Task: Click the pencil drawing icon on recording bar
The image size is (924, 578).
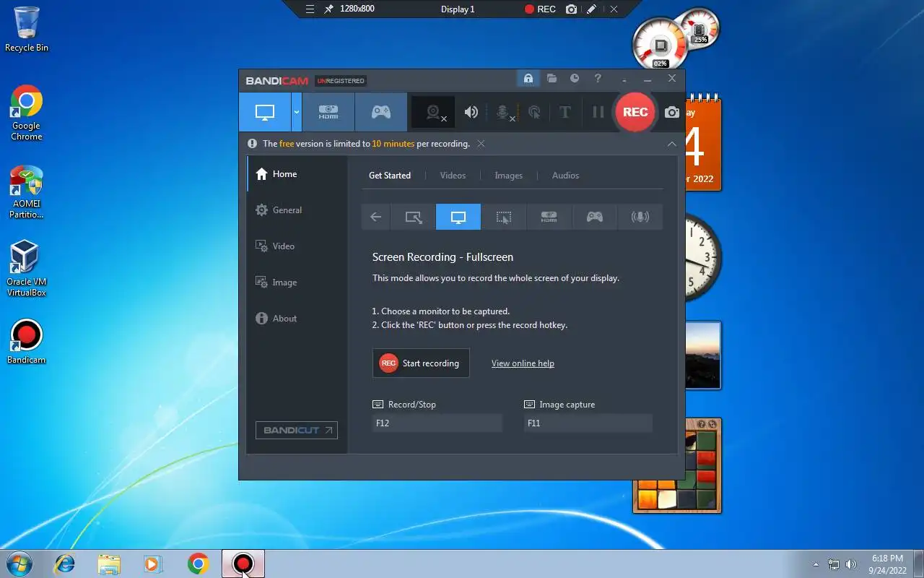Action: pyautogui.click(x=592, y=9)
